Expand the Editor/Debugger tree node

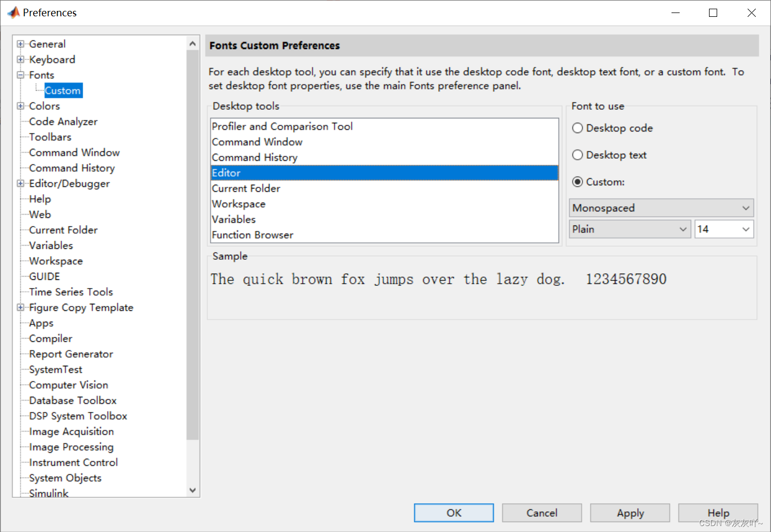click(21, 184)
